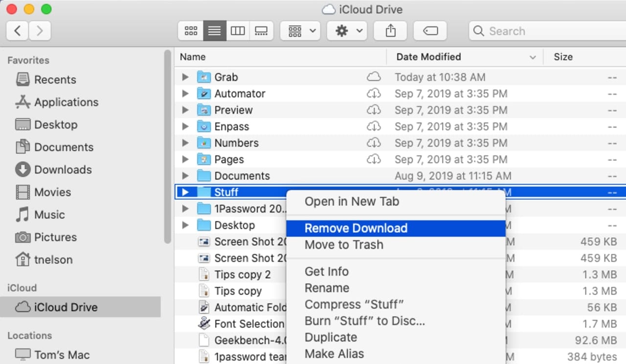
Task: Click the Edit Tags toolbar button
Action: click(x=430, y=31)
